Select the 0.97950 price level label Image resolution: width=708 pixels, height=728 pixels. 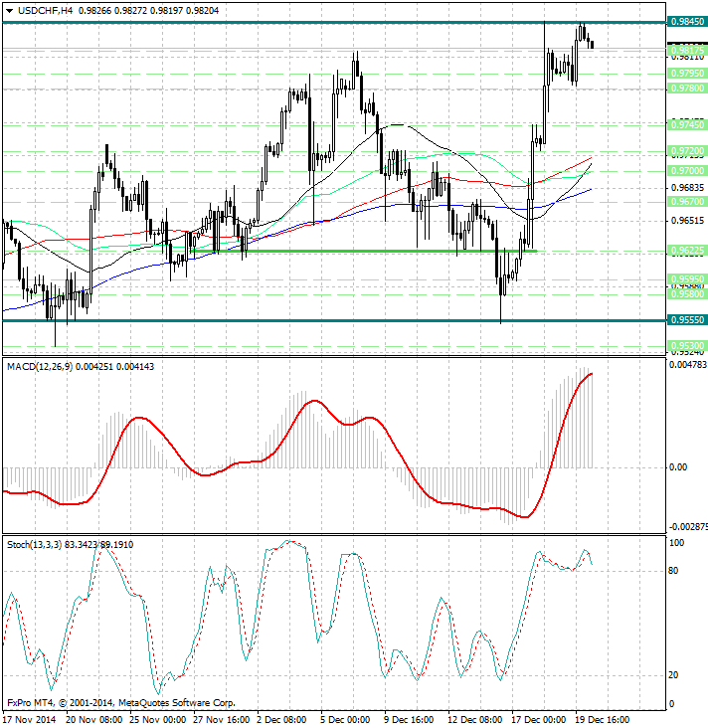click(687, 74)
